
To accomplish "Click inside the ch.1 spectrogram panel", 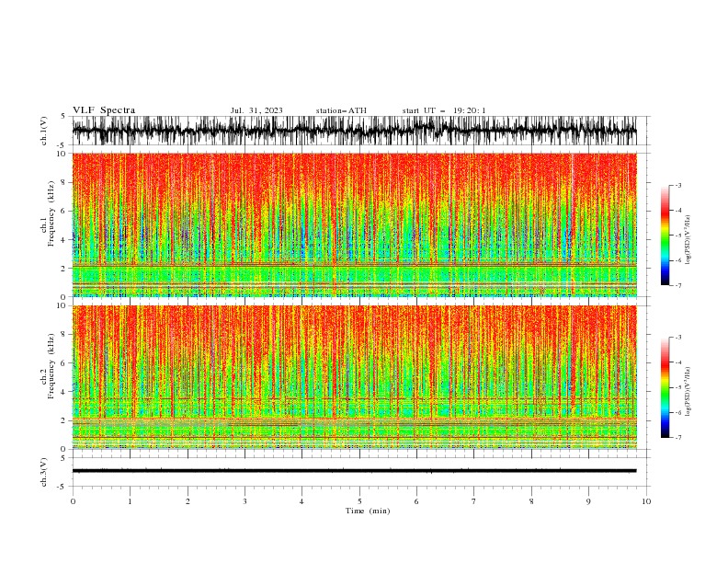I will tap(355, 224).
